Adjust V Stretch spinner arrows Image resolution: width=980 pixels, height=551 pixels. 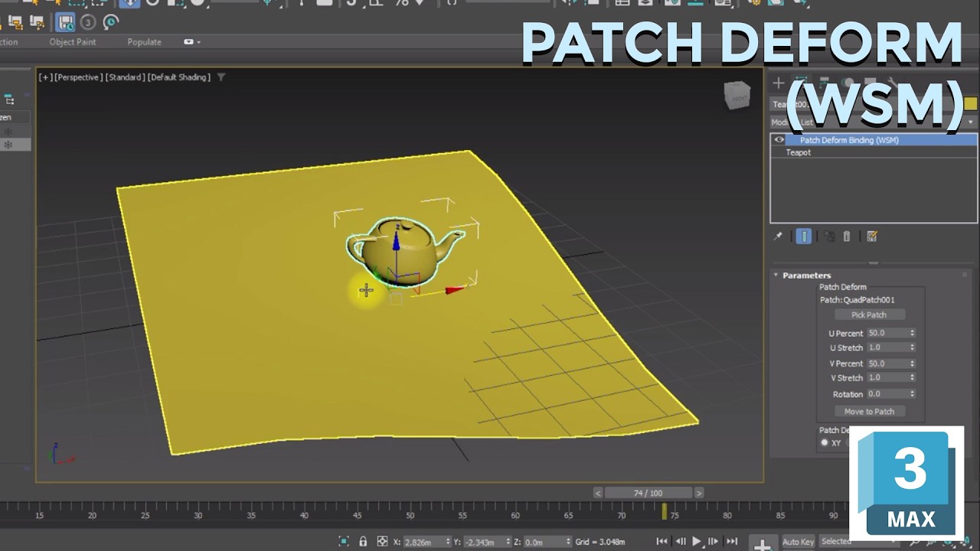(x=912, y=378)
